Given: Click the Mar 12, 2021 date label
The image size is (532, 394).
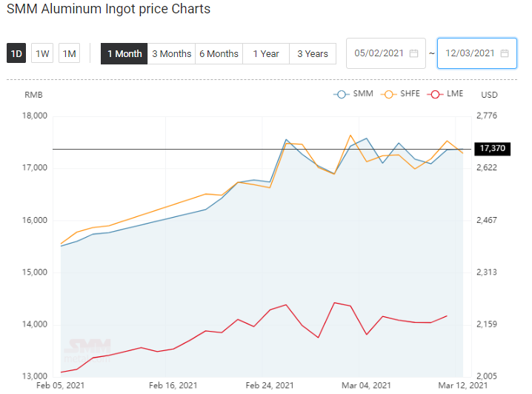Looking at the screenshot, I should [463, 386].
